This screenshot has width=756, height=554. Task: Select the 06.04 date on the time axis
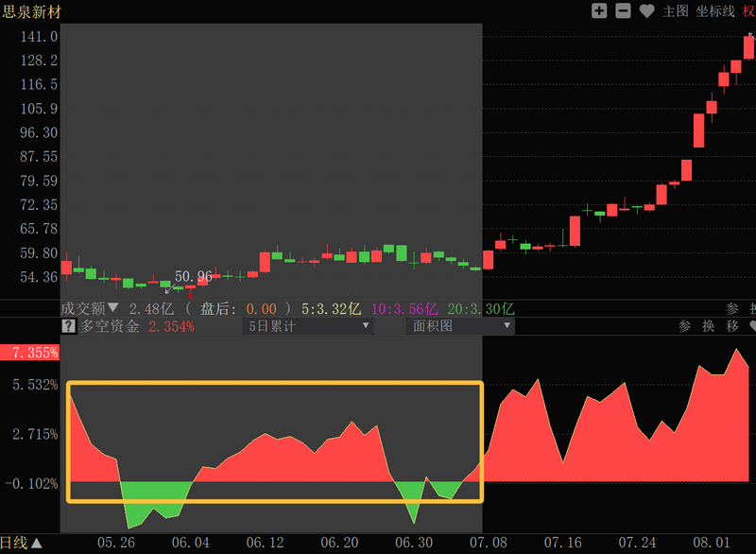[191, 543]
